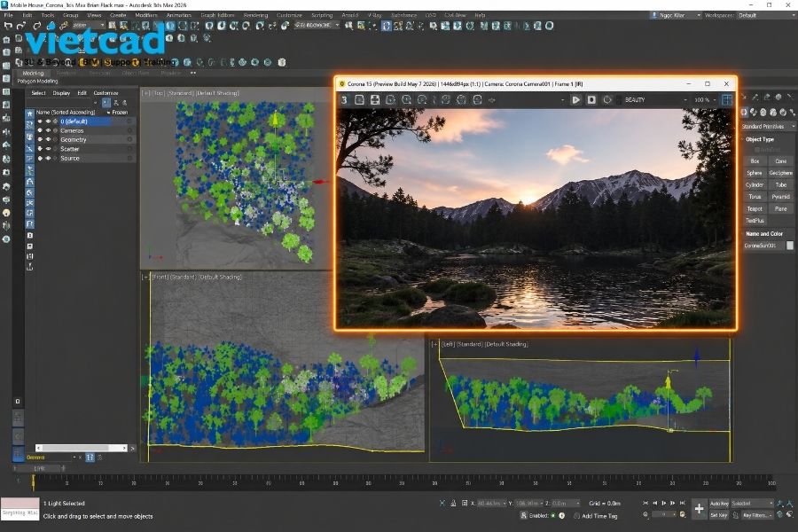Click the object color swatch beside CoronaSun001
Image resolution: width=798 pixels, height=532 pixels.
[790, 246]
